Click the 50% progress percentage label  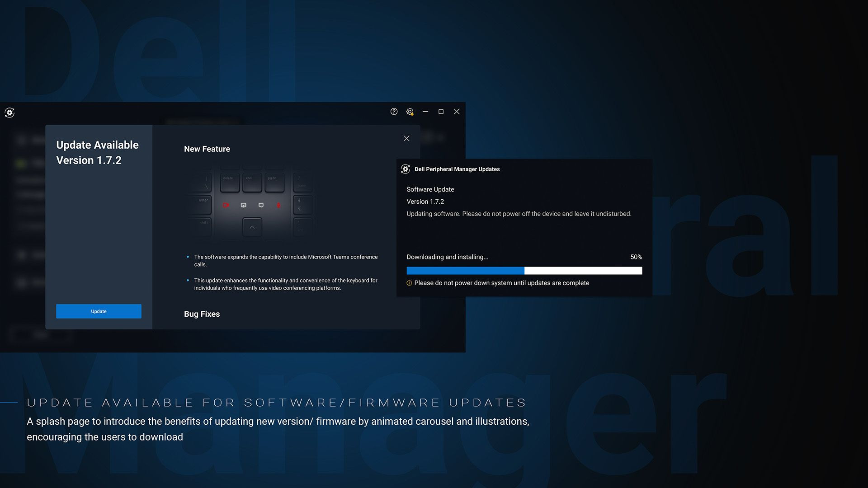tap(636, 257)
